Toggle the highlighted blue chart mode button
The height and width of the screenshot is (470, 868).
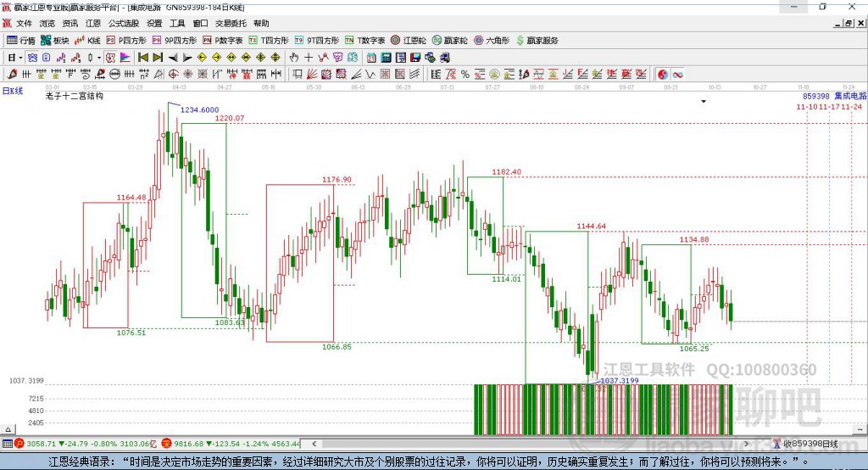tap(32, 58)
